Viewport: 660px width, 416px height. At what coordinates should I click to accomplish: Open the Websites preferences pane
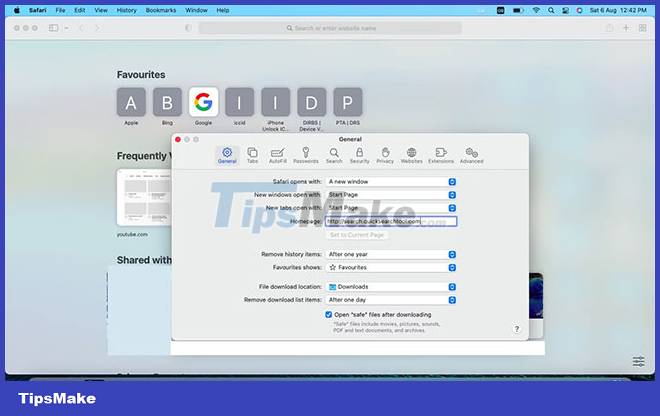point(412,155)
